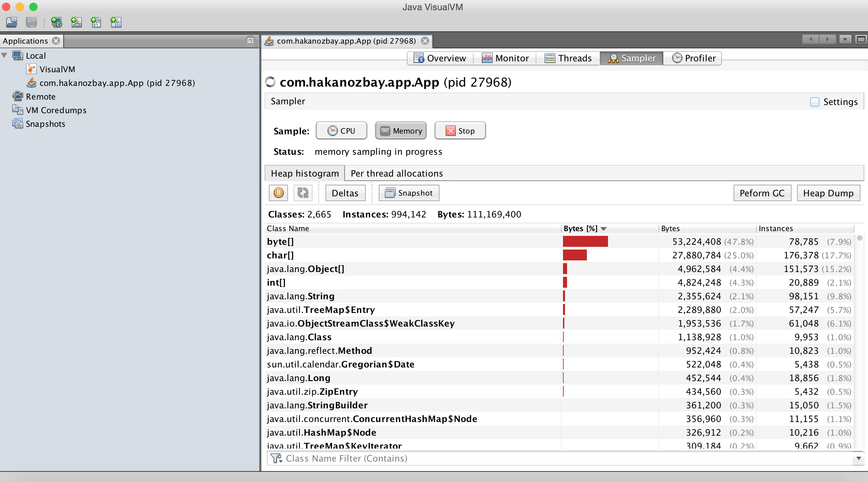This screenshot has height=482, width=868.
Task: Open the Class Name Filter dropdown arrow
Action: (x=858, y=458)
